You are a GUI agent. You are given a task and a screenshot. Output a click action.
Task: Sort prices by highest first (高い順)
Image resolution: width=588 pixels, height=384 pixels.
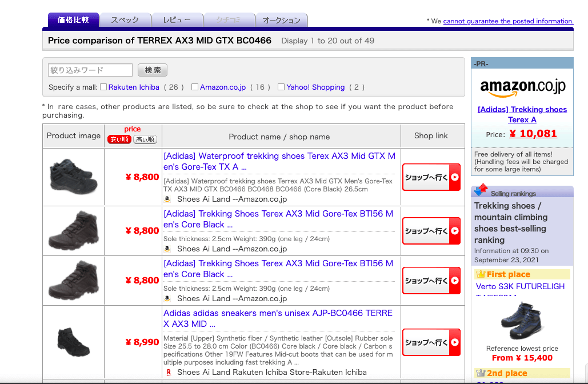click(145, 139)
